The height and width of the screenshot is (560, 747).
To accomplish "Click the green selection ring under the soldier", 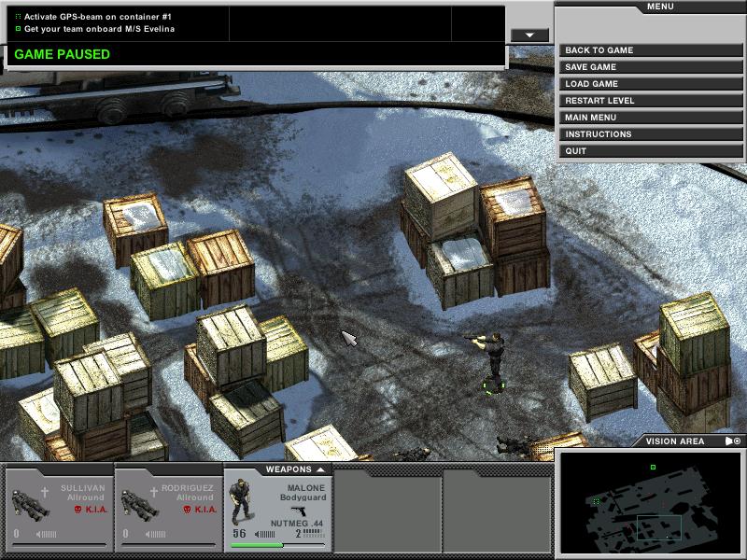I will click(x=493, y=386).
